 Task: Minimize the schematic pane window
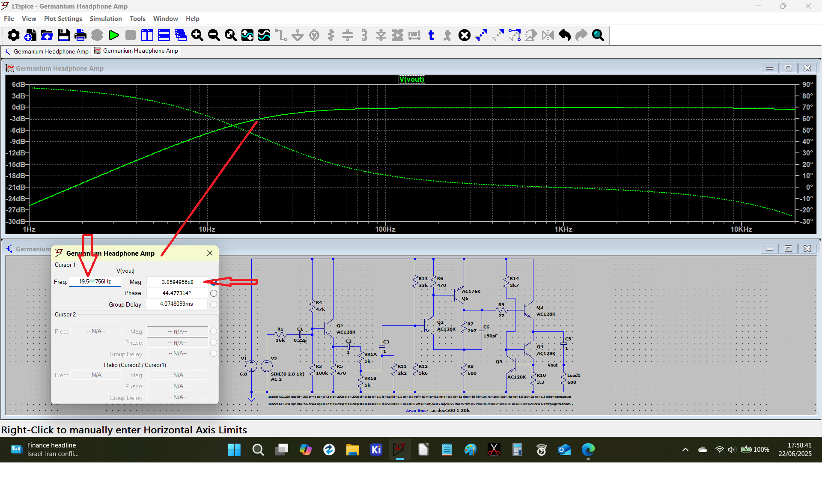click(769, 249)
